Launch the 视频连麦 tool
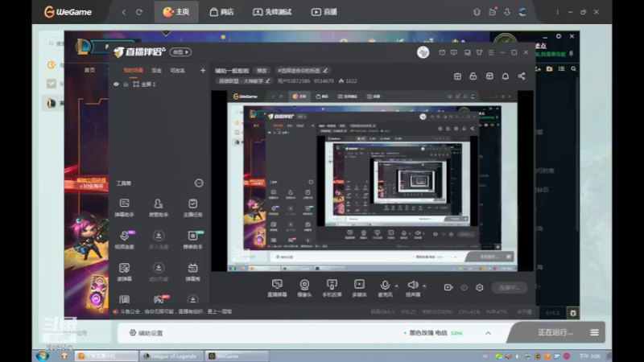Image resolution: width=644 pixels, height=362 pixels. click(x=124, y=239)
